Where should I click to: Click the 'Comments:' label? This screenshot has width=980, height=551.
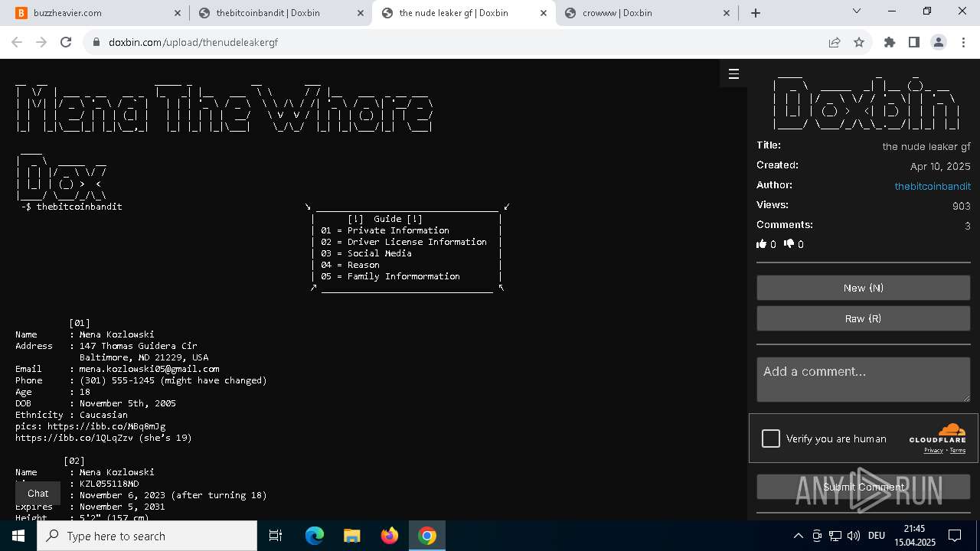click(x=785, y=224)
